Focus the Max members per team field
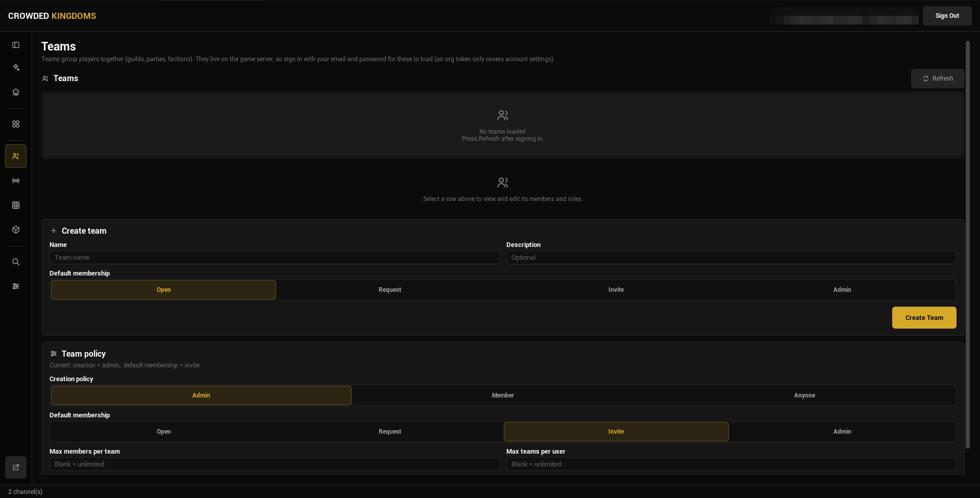 pos(275,464)
